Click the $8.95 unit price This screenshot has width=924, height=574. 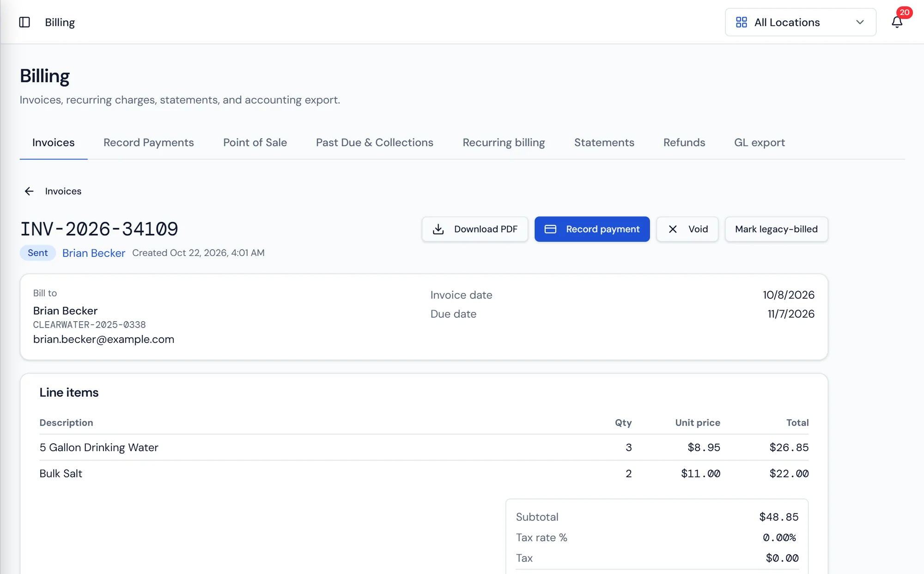click(704, 447)
